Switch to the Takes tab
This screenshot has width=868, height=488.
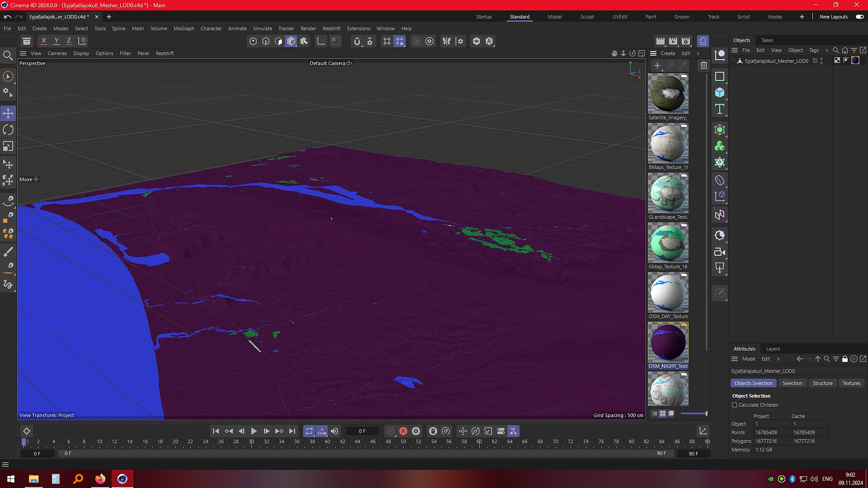pos(767,40)
